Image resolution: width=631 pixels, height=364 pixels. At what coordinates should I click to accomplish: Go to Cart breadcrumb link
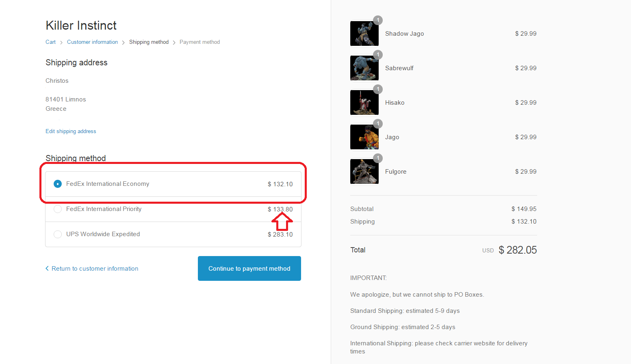[x=50, y=42]
